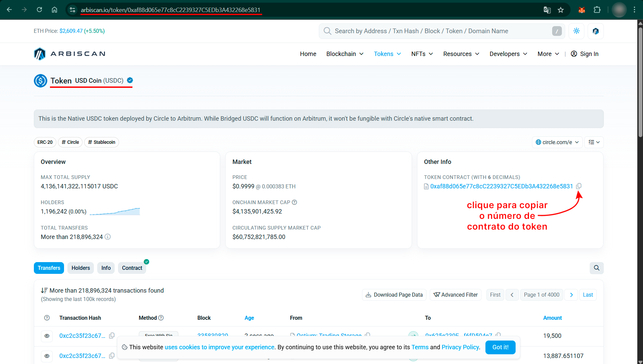Click Onchain Market Cap help icon
Viewport: 643px width, 364px height.
pos(294,202)
